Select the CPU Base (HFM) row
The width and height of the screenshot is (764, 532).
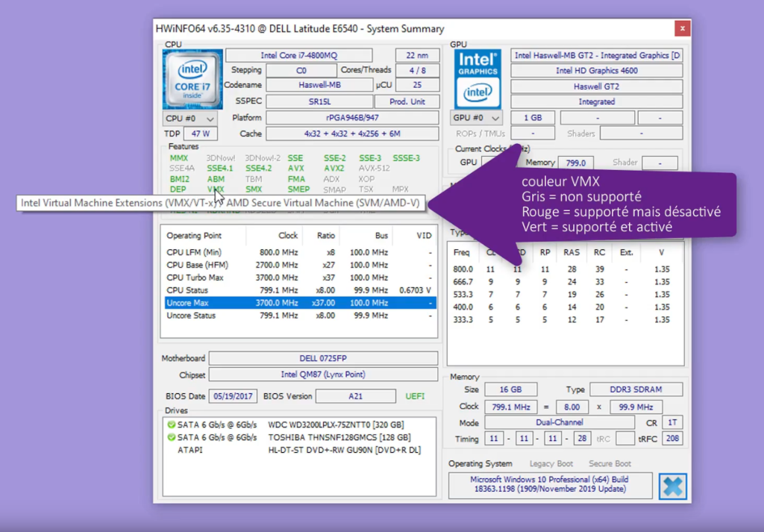(x=300, y=265)
